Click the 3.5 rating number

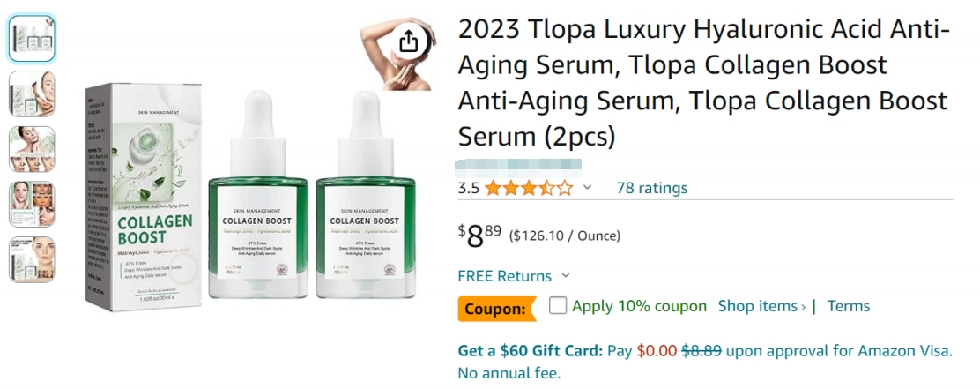click(x=469, y=188)
